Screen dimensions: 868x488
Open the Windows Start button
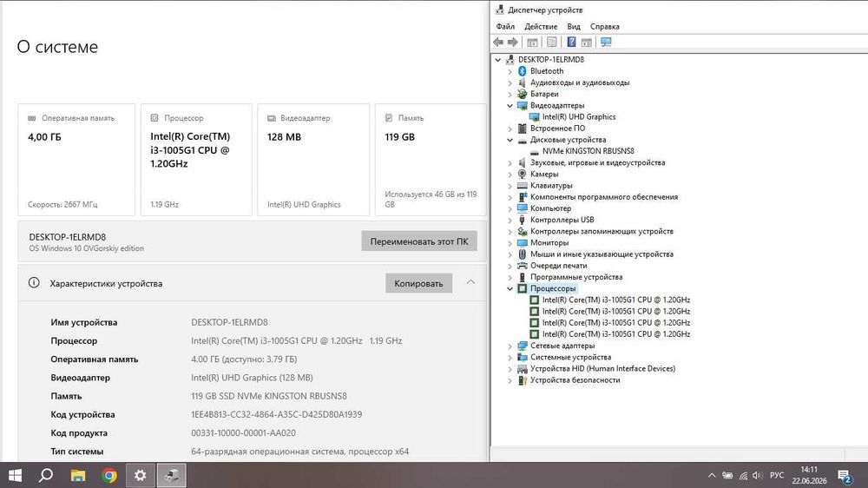[15, 475]
